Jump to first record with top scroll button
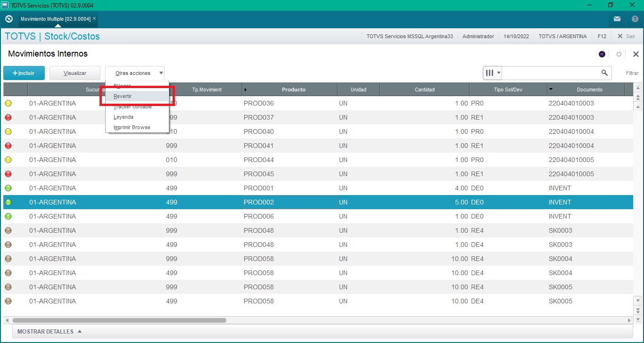 (638, 88)
